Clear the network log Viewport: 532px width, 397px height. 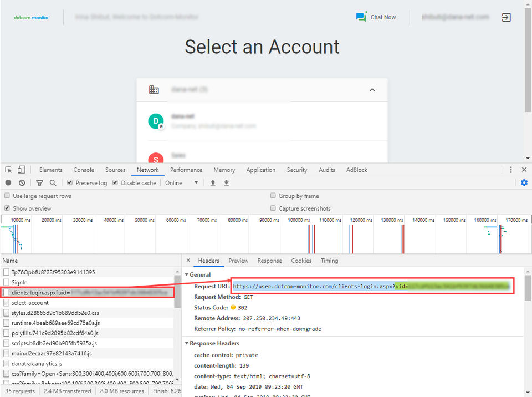22,183
